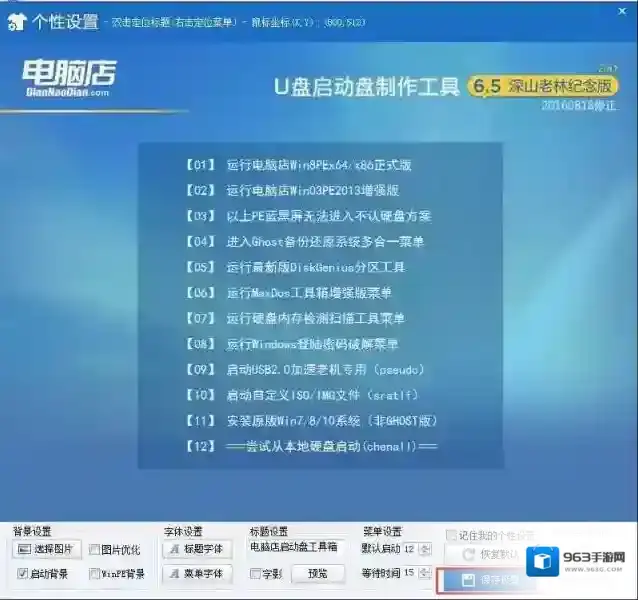Click the 选择图片 background image button
The width and height of the screenshot is (638, 600).
point(47,549)
